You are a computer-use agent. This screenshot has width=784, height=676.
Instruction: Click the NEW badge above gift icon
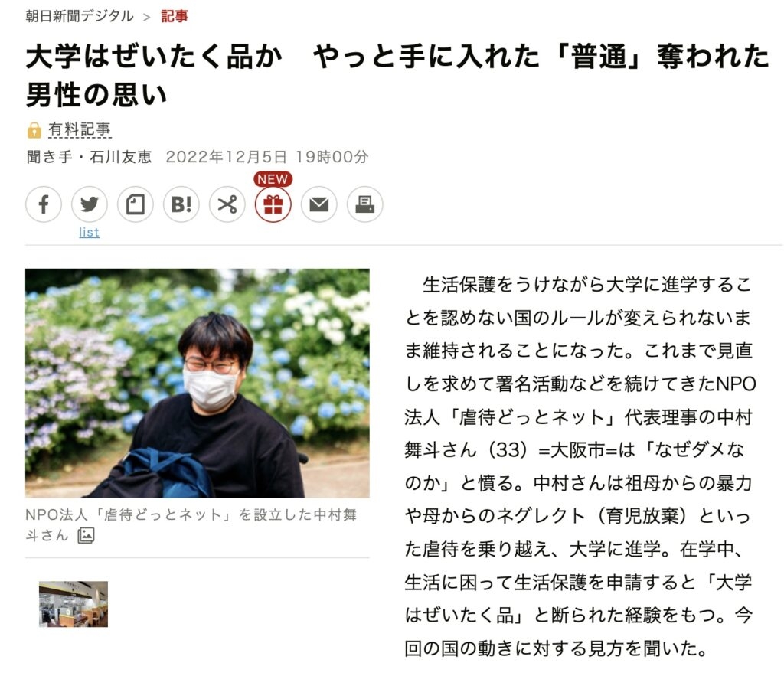click(x=273, y=179)
